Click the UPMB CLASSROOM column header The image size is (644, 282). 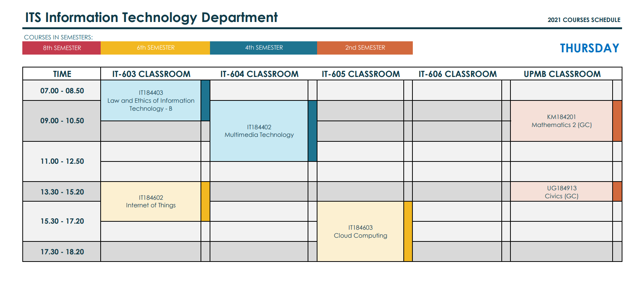[x=562, y=74]
